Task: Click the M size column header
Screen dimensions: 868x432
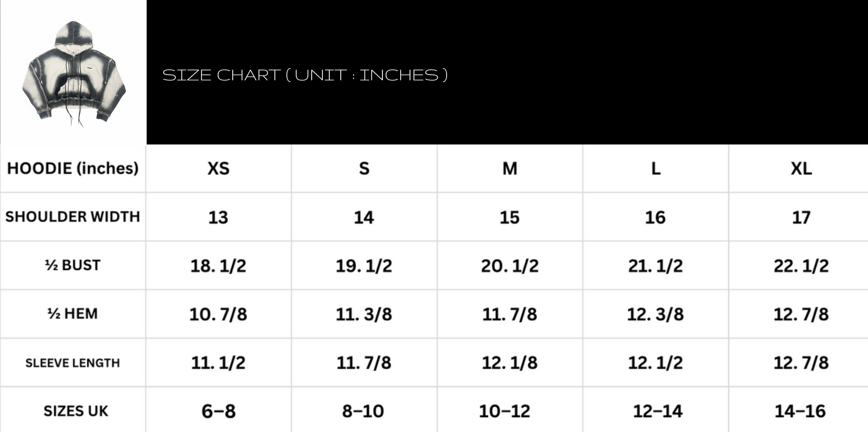Action: [x=510, y=168]
